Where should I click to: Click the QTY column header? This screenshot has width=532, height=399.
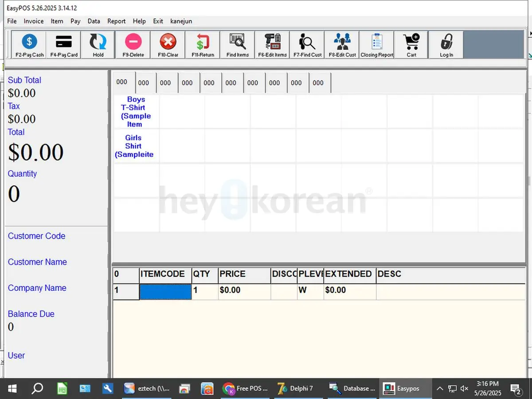(205, 274)
